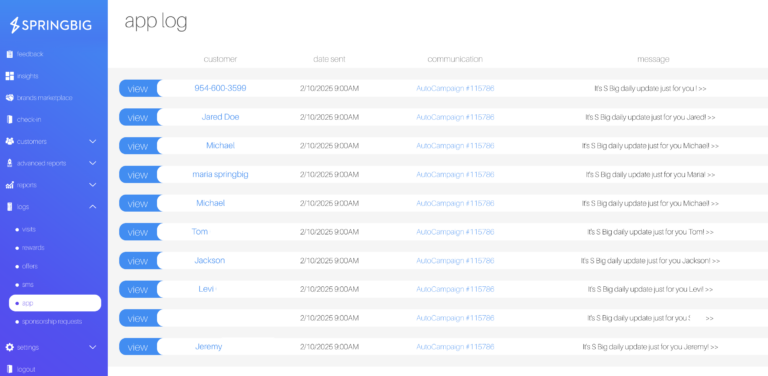Screen dimensions: 768x376
Task: Open AutoCampaign #115786 in Jeremy row
Action: point(455,347)
